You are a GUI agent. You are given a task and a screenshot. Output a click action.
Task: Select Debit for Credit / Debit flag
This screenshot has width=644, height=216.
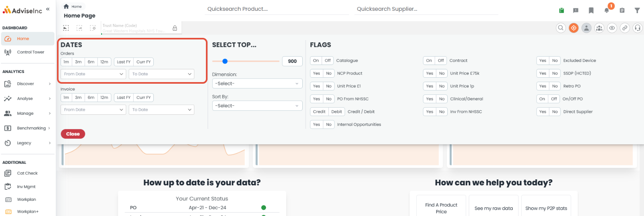[337, 112]
